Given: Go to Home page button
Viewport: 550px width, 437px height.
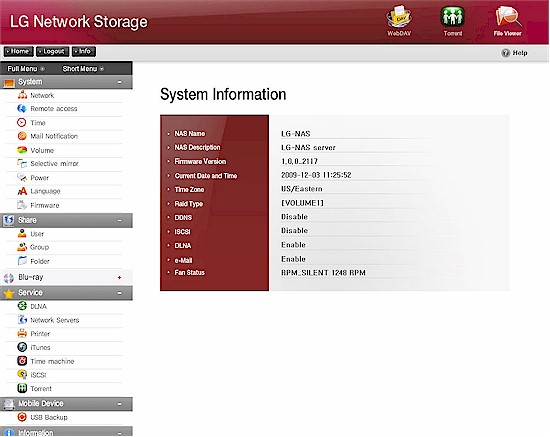Looking at the screenshot, I should (19, 52).
